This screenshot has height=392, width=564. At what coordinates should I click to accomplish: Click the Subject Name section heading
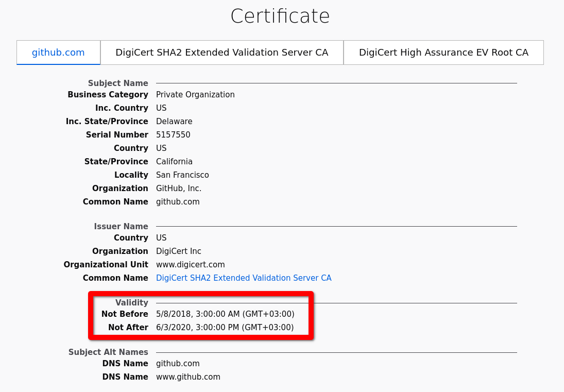coord(118,83)
